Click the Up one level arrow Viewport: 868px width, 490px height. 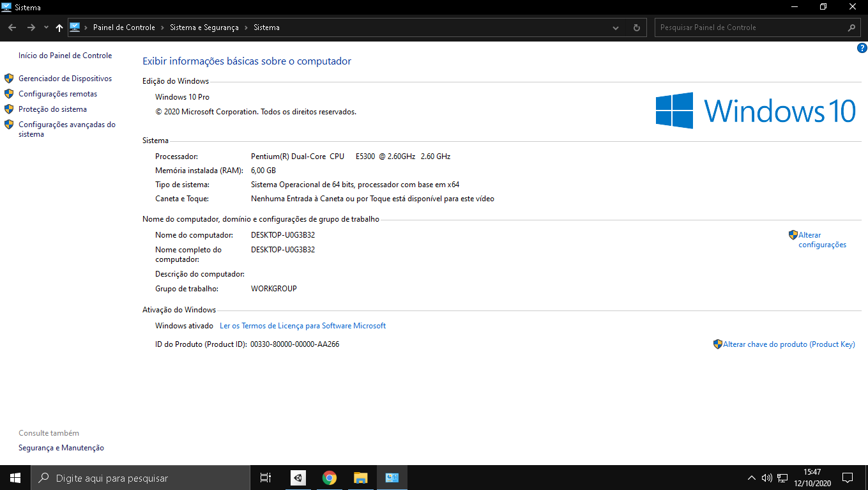pos(59,27)
